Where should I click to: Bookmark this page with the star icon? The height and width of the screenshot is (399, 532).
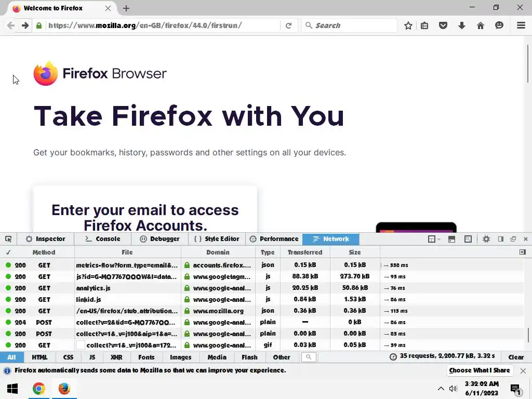408,25
